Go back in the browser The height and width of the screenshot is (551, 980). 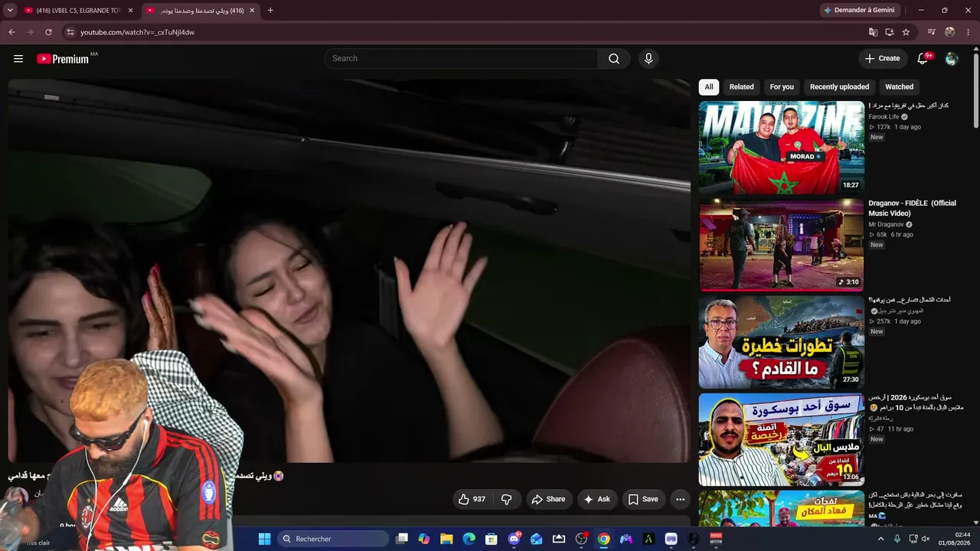[11, 32]
